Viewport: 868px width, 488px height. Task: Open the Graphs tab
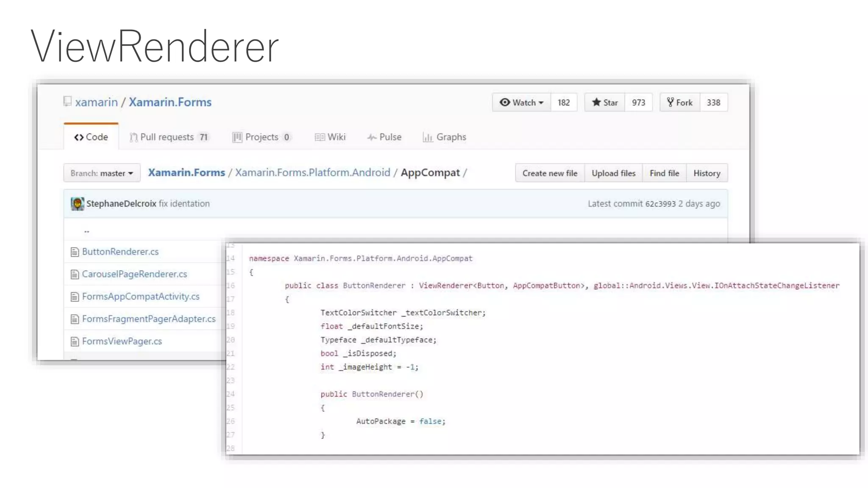pos(445,137)
